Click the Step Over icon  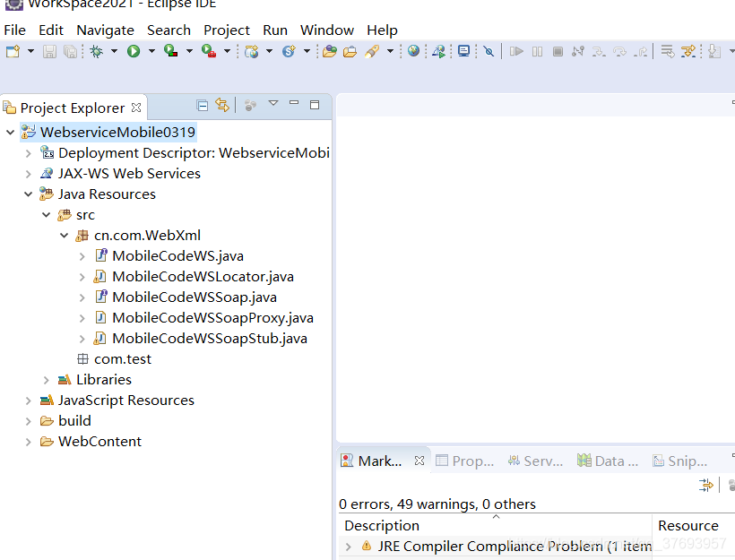click(x=619, y=51)
